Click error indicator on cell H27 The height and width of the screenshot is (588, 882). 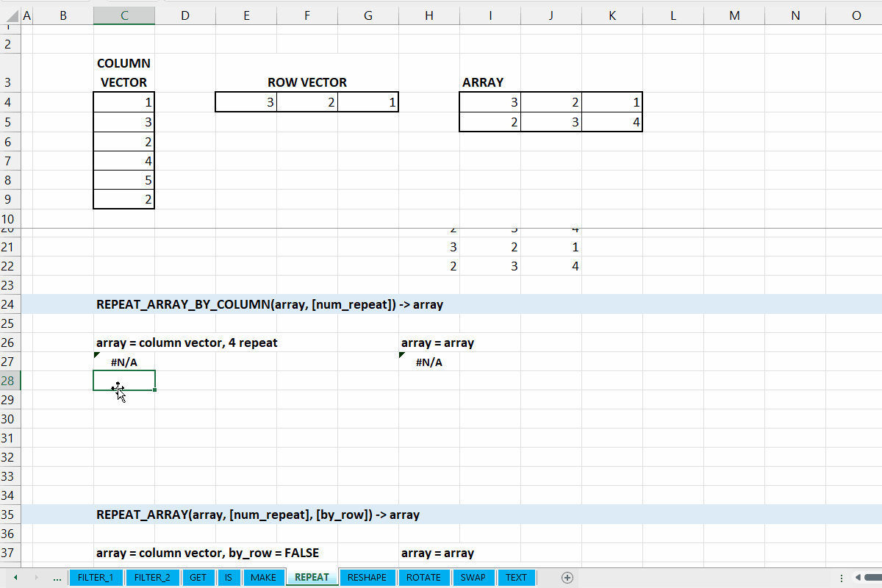click(x=402, y=355)
